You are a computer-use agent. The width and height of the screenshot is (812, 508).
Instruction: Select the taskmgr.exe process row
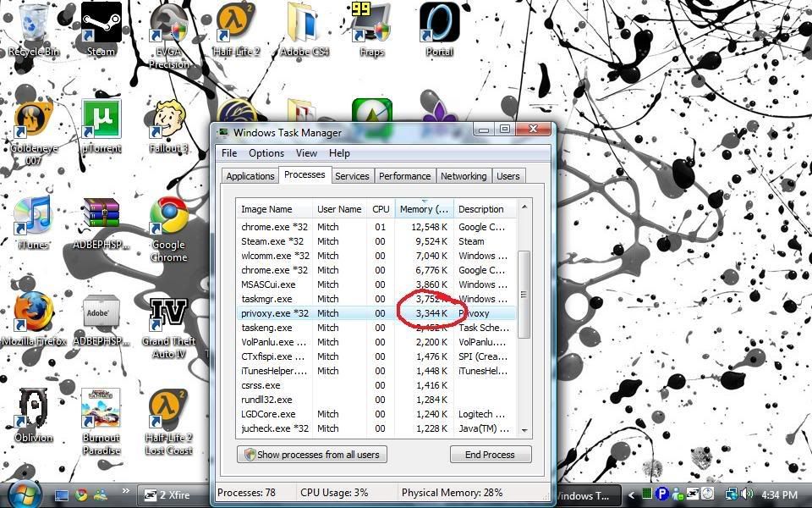[376, 299]
